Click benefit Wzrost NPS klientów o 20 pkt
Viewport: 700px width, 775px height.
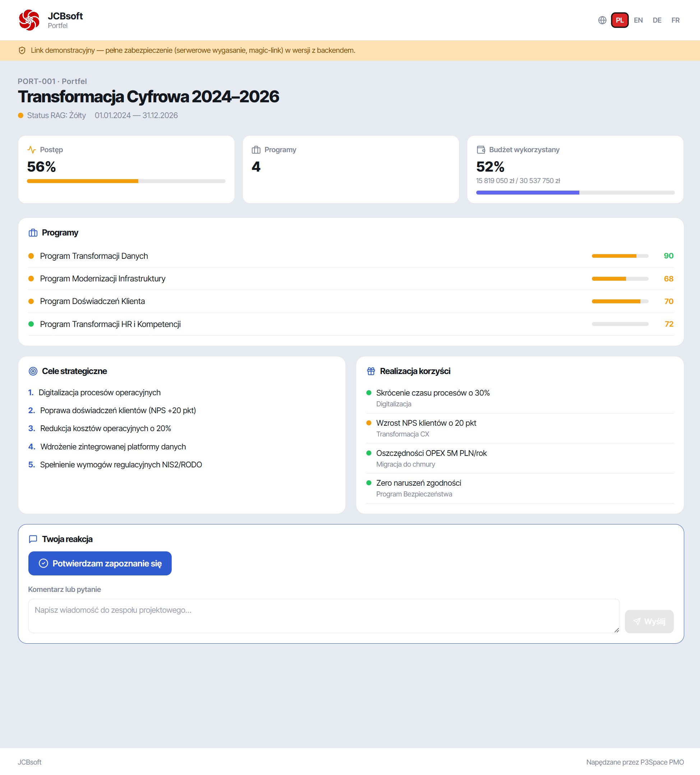coord(426,422)
